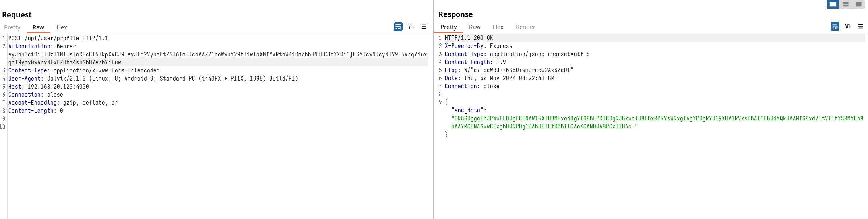868x219 pixels.
Task: Click the POST /api/user/profile request line
Action: pos(58,38)
